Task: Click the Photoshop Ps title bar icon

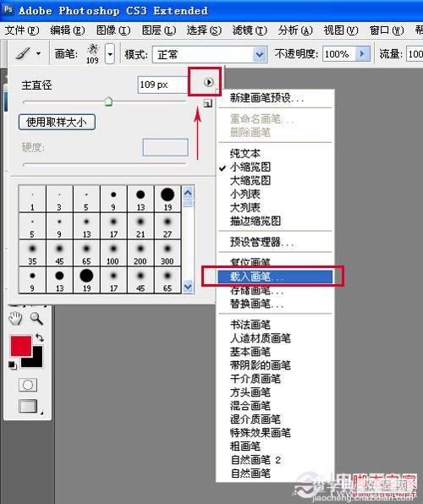Action: click(8, 9)
